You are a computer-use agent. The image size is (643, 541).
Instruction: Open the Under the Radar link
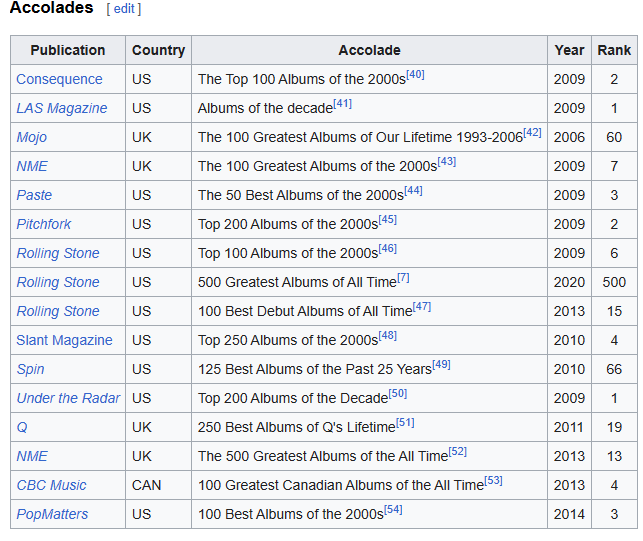(68, 398)
